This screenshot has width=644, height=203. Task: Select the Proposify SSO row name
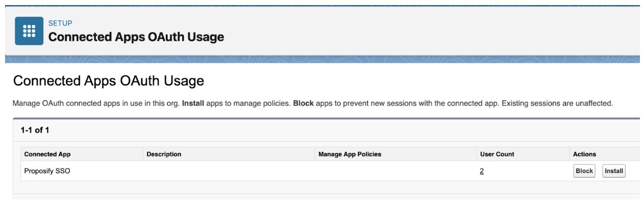[x=47, y=171]
